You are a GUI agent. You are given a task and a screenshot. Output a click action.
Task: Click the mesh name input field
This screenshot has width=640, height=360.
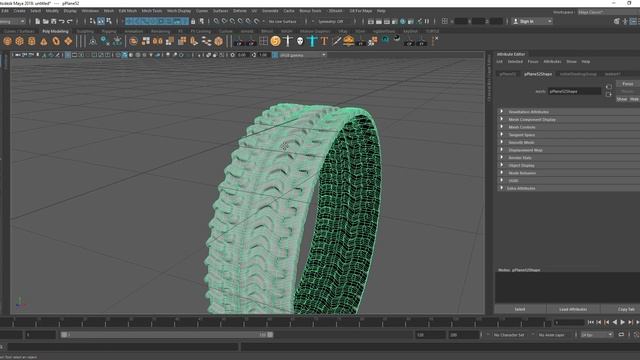pos(575,91)
